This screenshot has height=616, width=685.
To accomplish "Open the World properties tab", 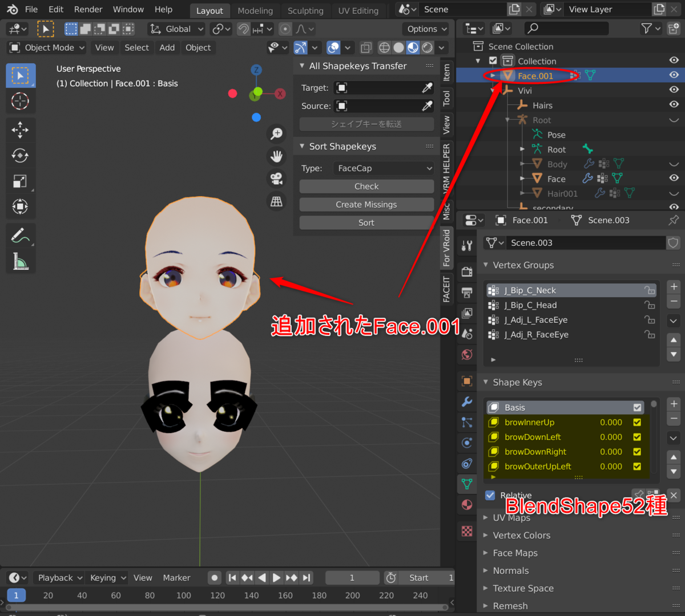I will 467,355.
